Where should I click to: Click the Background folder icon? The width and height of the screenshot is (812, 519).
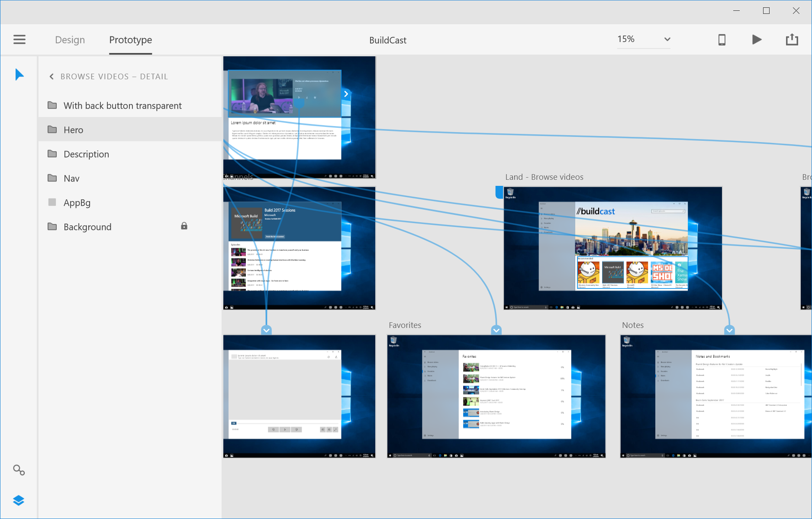pos(52,226)
